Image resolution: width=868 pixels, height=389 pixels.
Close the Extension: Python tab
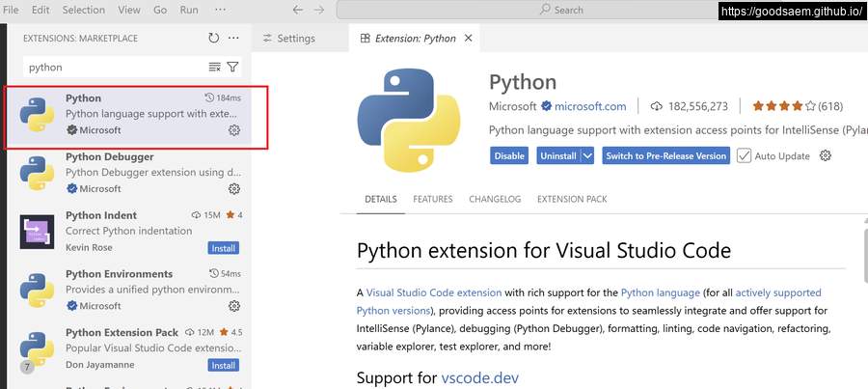(469, 39)
